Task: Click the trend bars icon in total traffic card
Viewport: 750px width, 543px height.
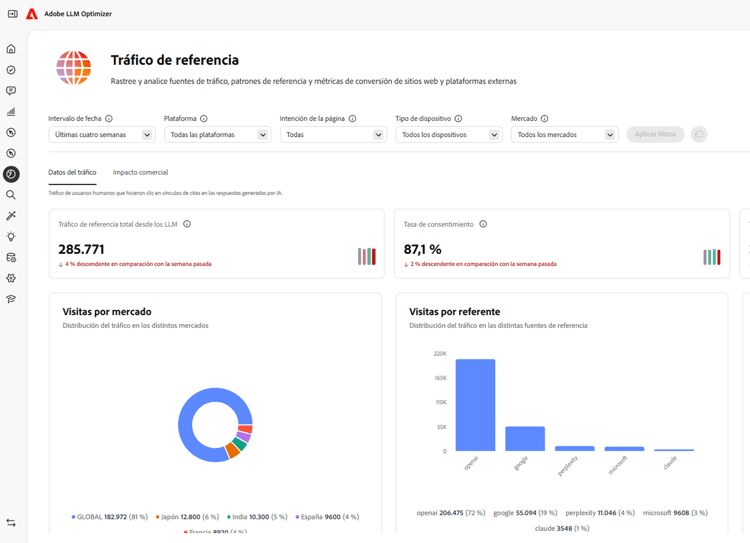Action: [367, 256]
